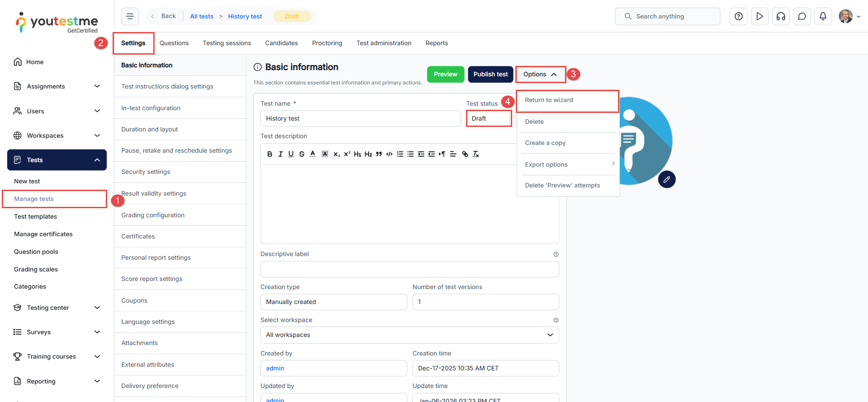Open the Select workspace dropdown

(409, 335)
